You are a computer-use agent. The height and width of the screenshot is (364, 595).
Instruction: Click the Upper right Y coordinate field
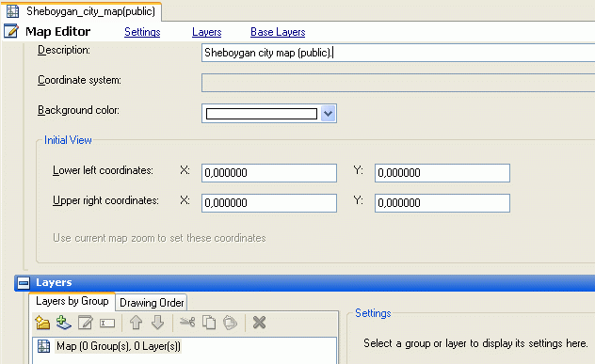click(x=442, y=203)
